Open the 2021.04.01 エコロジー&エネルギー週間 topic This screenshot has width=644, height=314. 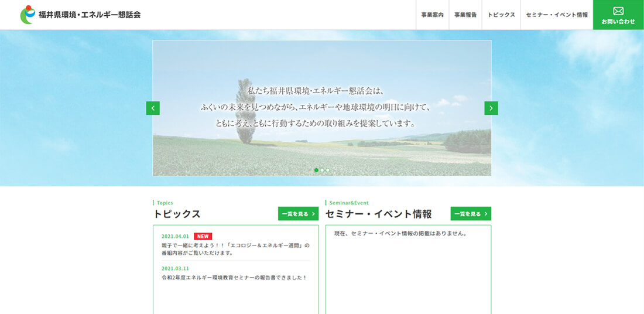point(236,250)
